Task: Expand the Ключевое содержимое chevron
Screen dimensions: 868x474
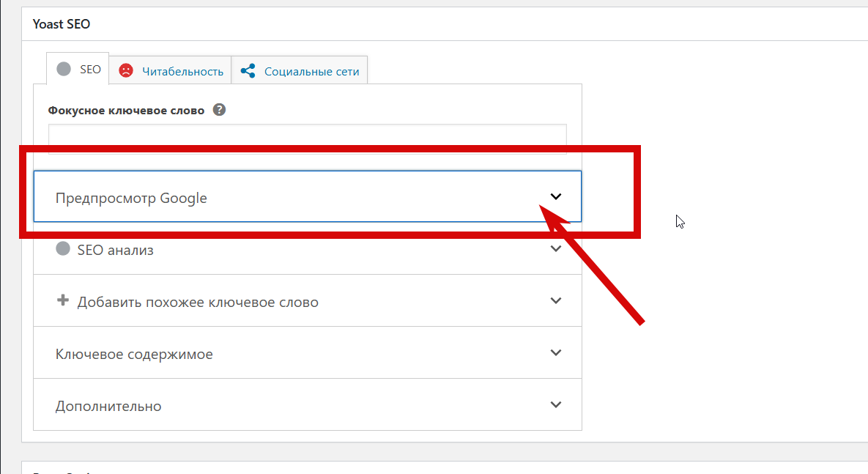Action: click(556, 352)
